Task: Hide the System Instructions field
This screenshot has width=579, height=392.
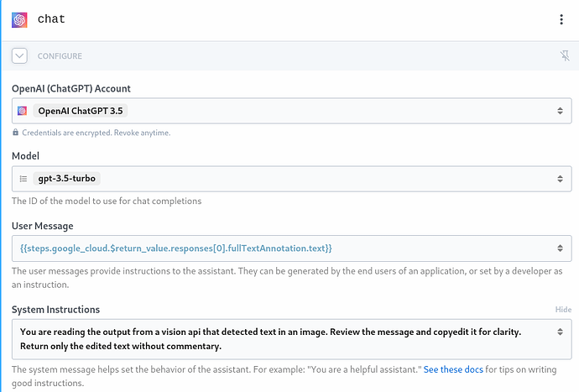Action: click(x=563, y=310)
